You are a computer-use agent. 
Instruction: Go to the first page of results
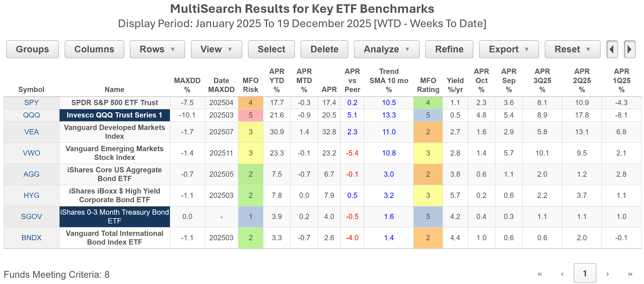[x=540, y=274]
